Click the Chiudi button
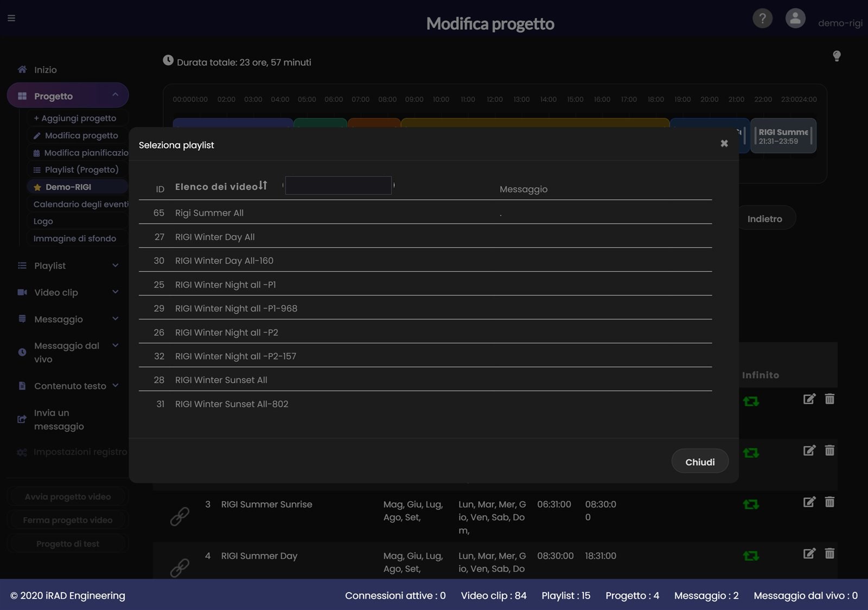 pos(700,461)
